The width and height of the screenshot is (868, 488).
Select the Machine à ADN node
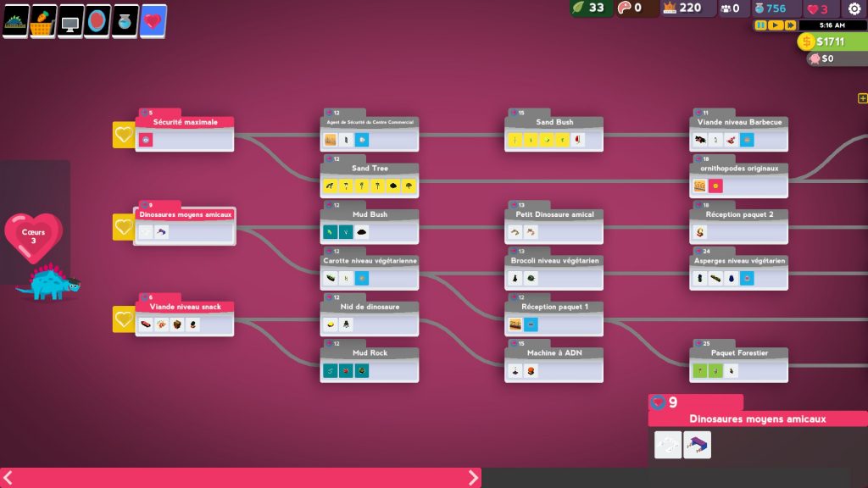click(554, 364)
